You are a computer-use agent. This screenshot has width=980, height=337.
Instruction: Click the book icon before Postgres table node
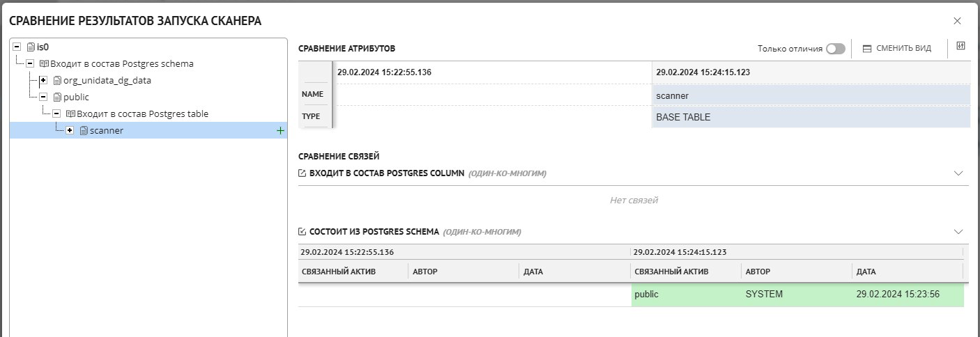pos(70,114)
